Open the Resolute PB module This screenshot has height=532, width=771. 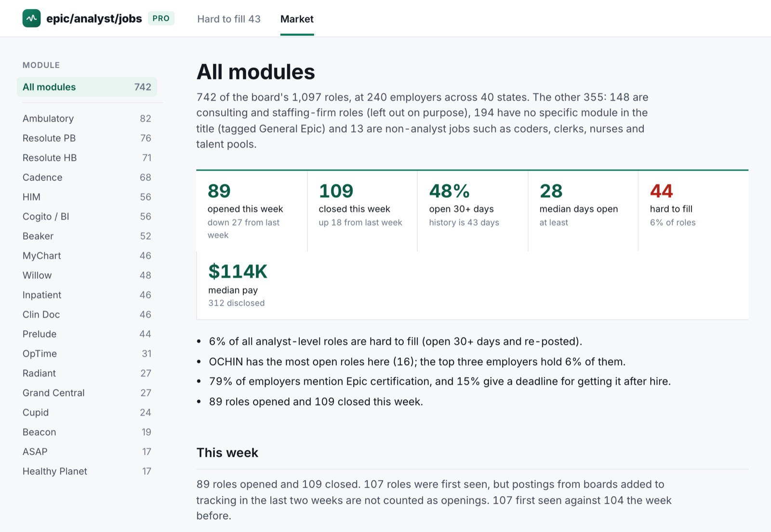pyautogui.click(x=87, y=138)
